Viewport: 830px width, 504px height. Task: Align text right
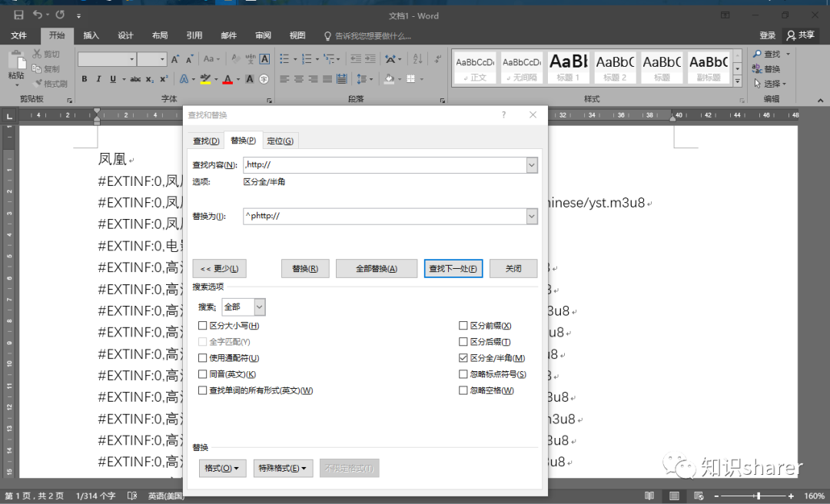click(x=313, y=79)
